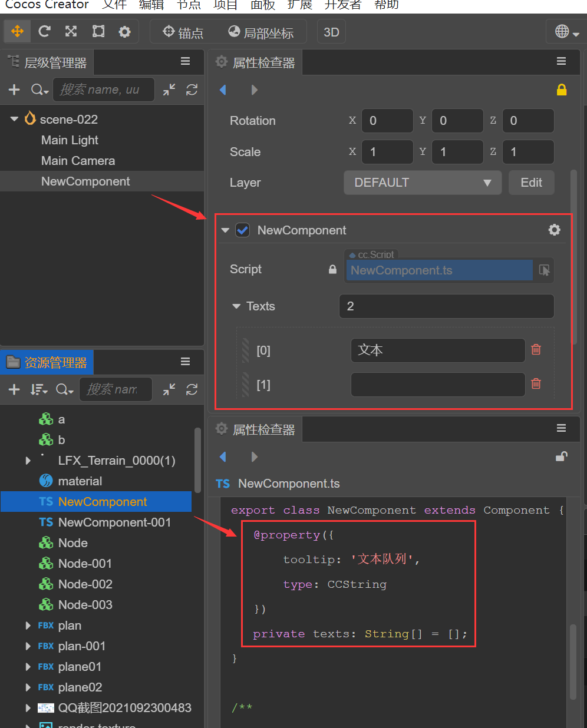Go forward in upper inspector history
Viewport: 587px width, 728px height.
click(x=254, y=90)
